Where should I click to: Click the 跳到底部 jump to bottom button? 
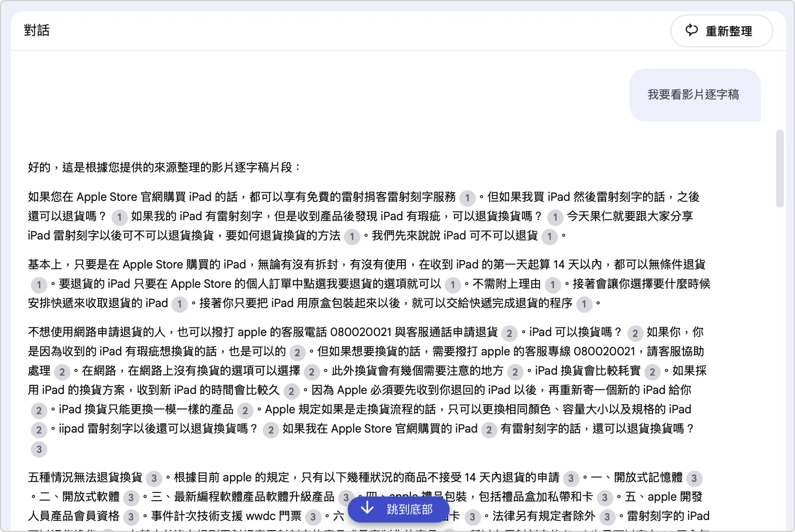[398, 509]
